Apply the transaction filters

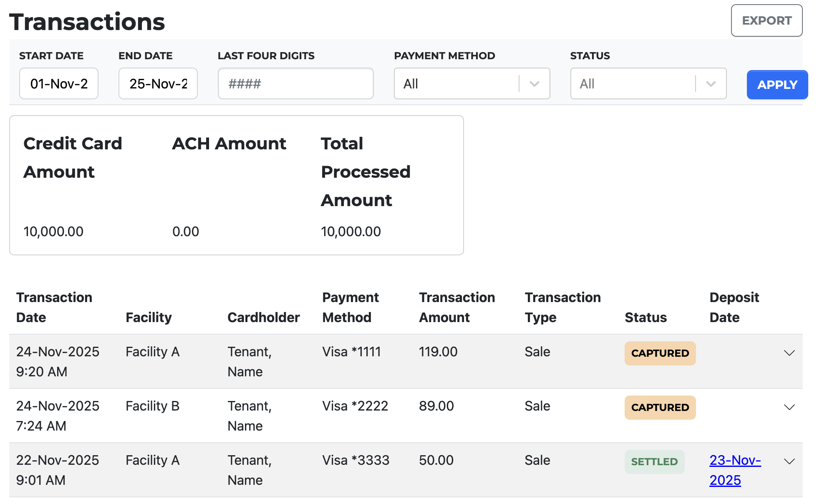(777, 85)
